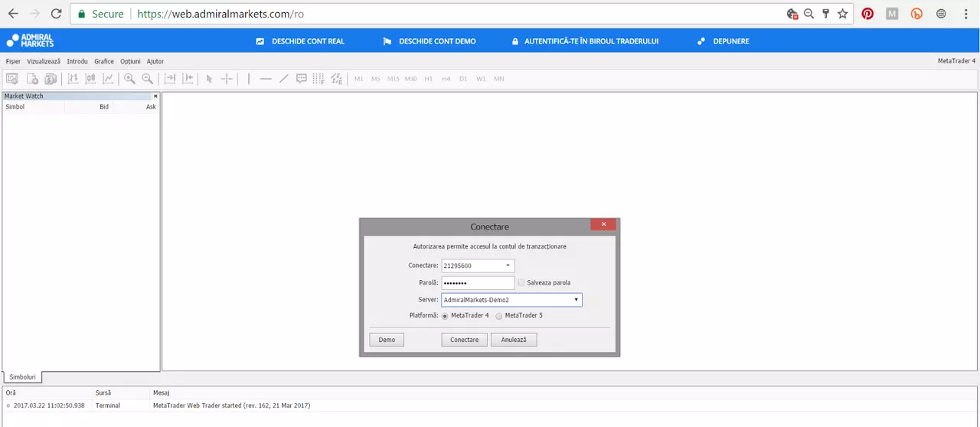
Task: Click the Bid column header
Action: tap(89, 107)
